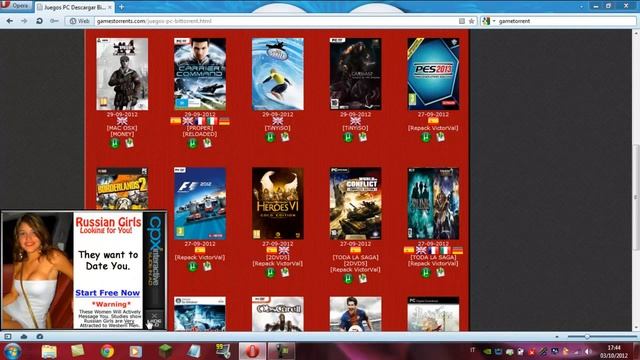640x360 pixels.
Task: Switch to Opera in the taskbar
Action: (x=252, y=351)
